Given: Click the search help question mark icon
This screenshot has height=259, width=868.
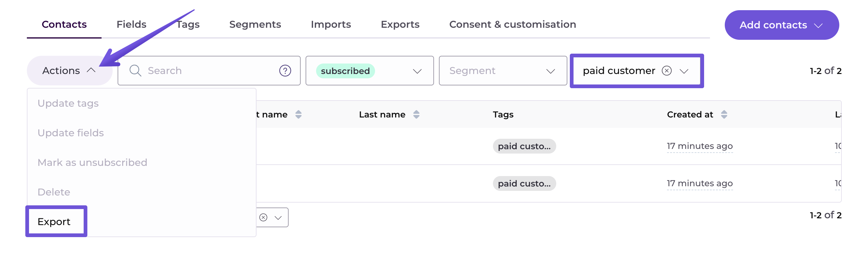Looking at the screenshot, I should (285, 71).
